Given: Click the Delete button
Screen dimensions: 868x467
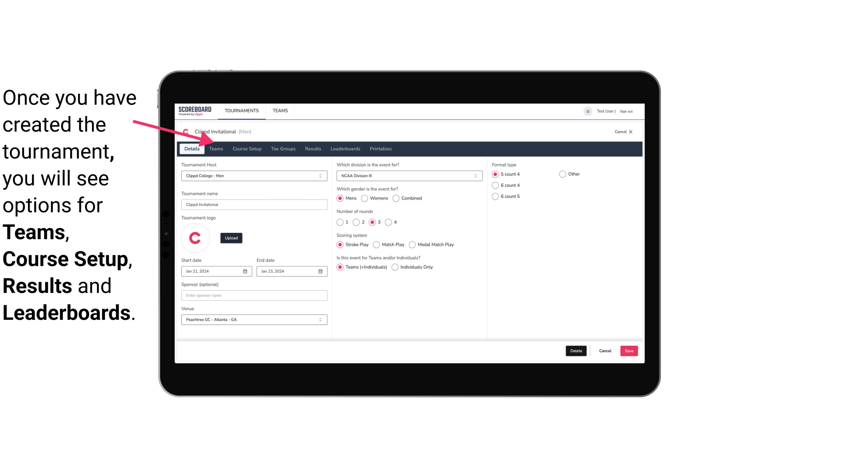Looking at the screenshot, I should pyautogui.click(x=575, y=350).
